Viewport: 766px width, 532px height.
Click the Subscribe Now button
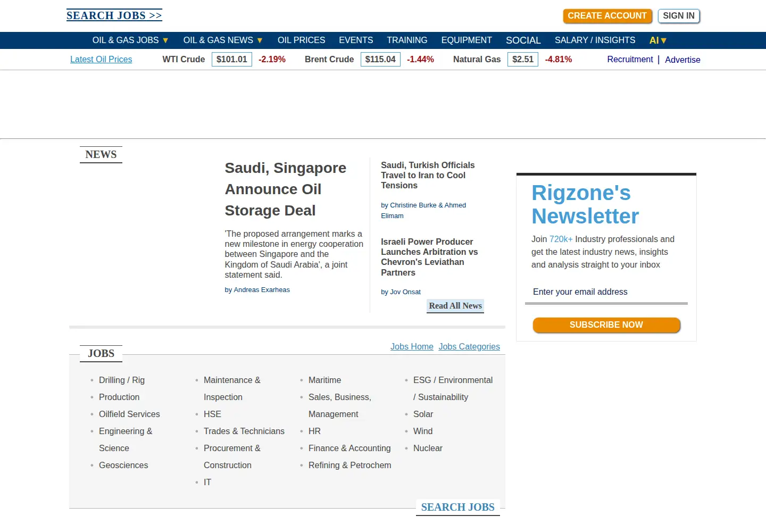coord(606,325)
